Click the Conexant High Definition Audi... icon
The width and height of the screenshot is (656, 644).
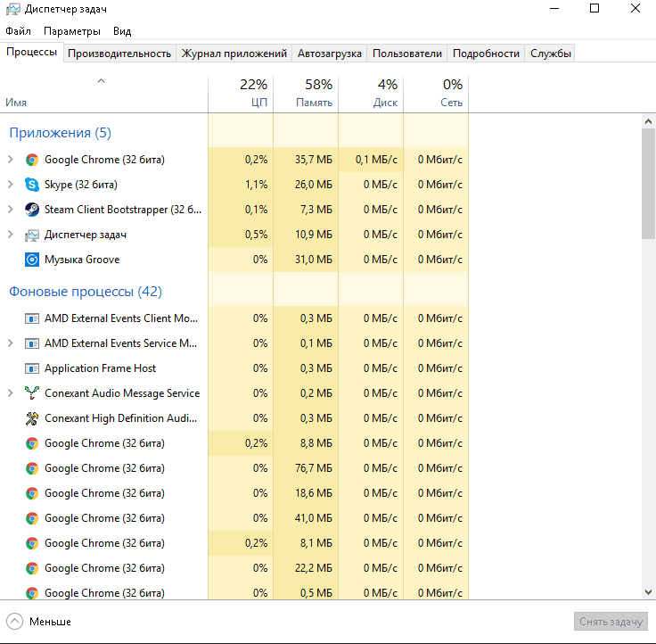[x=32, y=418]
